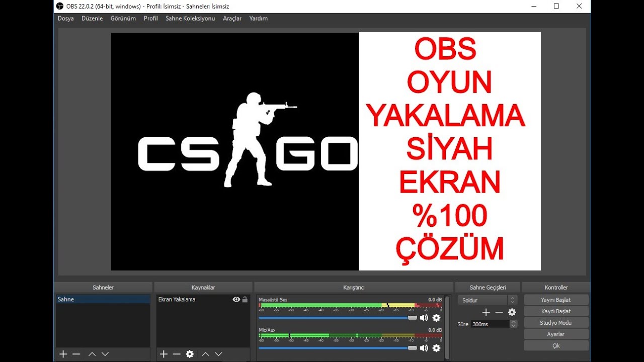Screen dimensions: 644x362
Task: Click the Sahneler panel header
Action: pyautogui.click(x=103, y=288)
